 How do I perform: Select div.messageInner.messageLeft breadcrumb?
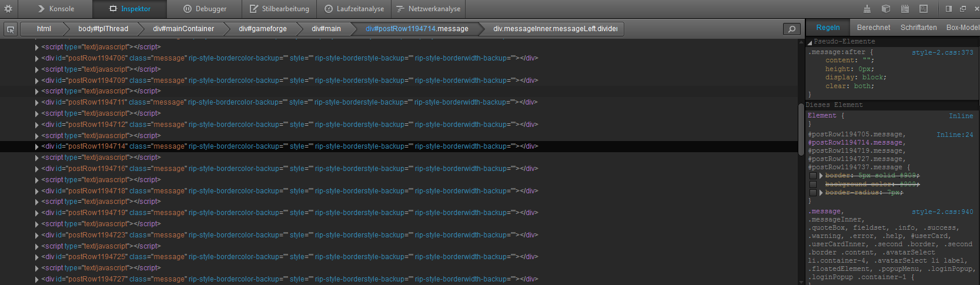coord(555,29)
